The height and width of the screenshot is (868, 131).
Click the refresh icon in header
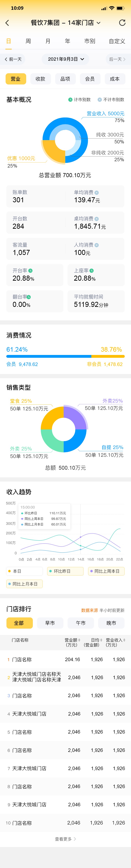(122, 23)
